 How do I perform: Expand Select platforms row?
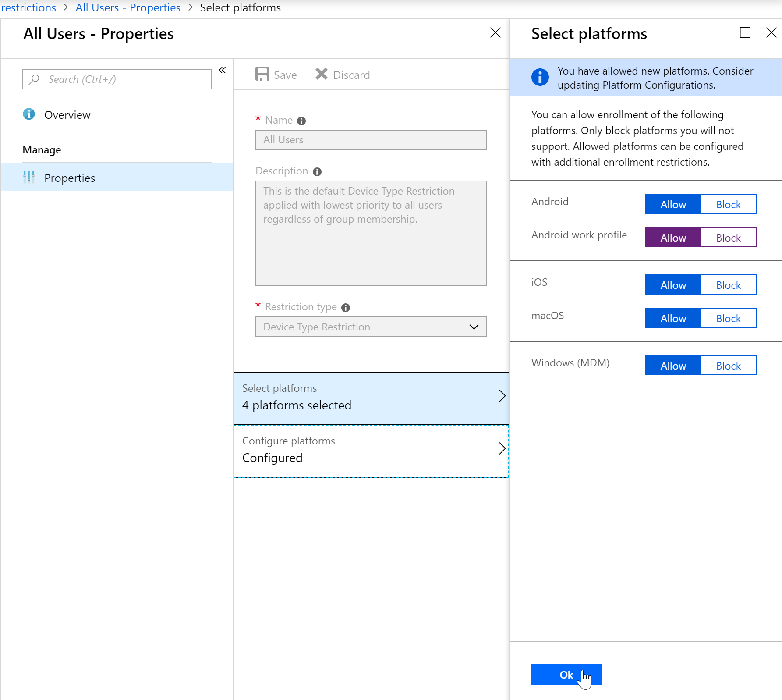click(371, 397)
